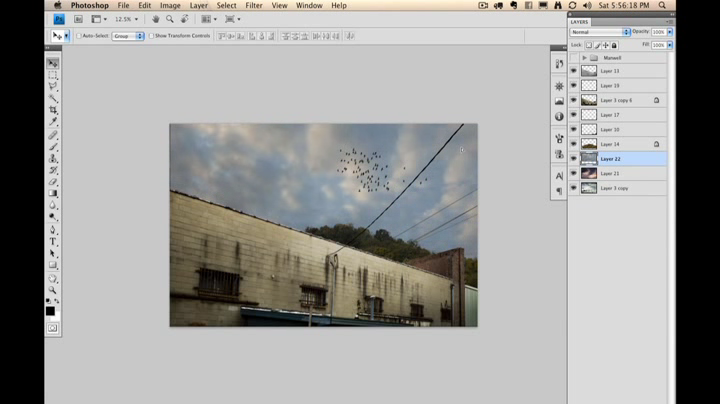Select the Healing Brush tool
The height and width of the screenshot is (404, 720).
click(x=53, y=135)
